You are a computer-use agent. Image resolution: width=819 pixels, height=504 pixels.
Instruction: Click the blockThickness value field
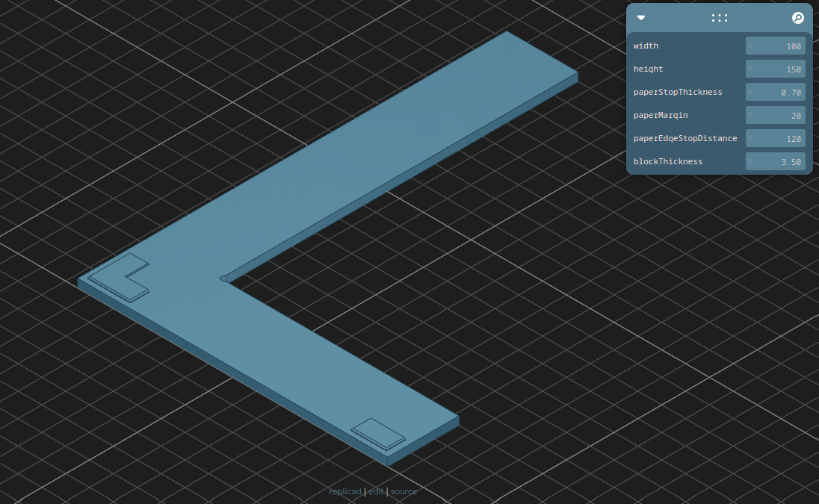coord(775,162)
